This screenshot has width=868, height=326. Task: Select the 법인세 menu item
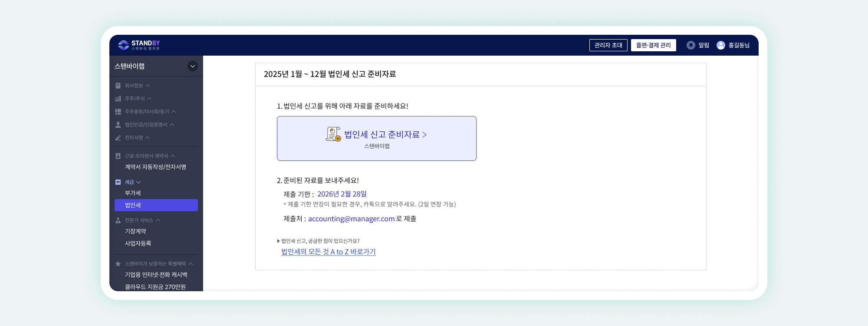coord(156,205)
